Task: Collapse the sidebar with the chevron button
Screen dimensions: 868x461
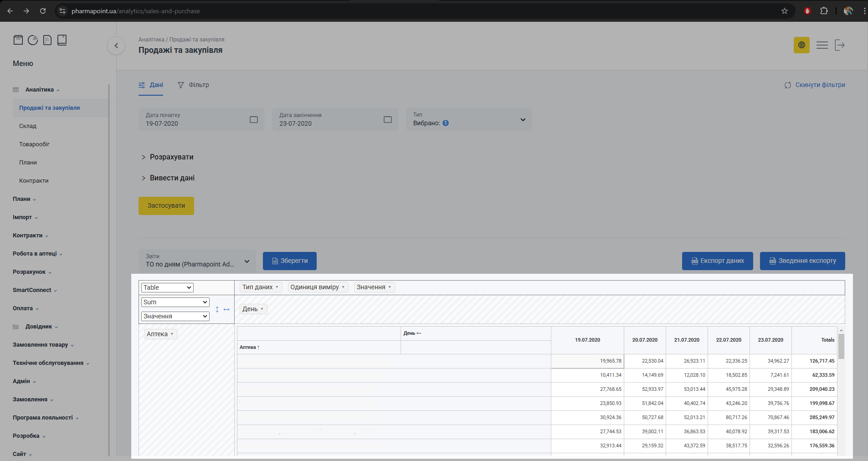Action: (116, 46)
